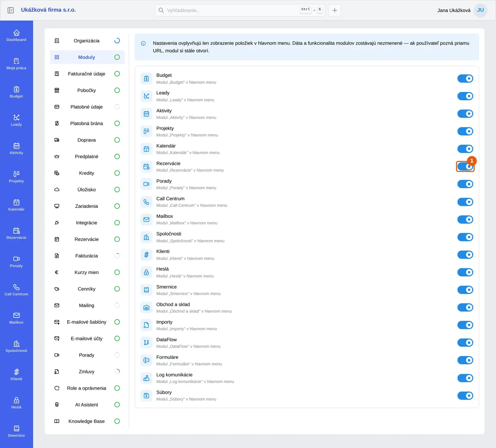Toggle the Obchod a sklad module

pos(465,307)
